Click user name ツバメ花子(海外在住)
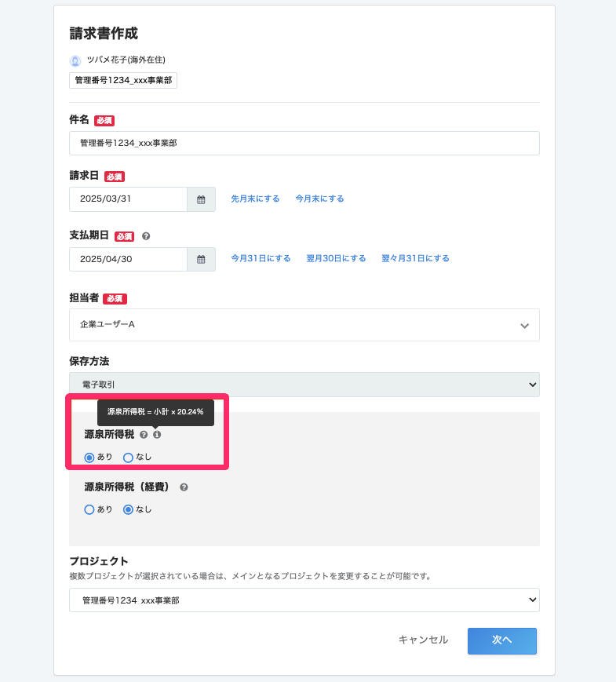The width and height of the screenshot is (616, 682). 126,60
